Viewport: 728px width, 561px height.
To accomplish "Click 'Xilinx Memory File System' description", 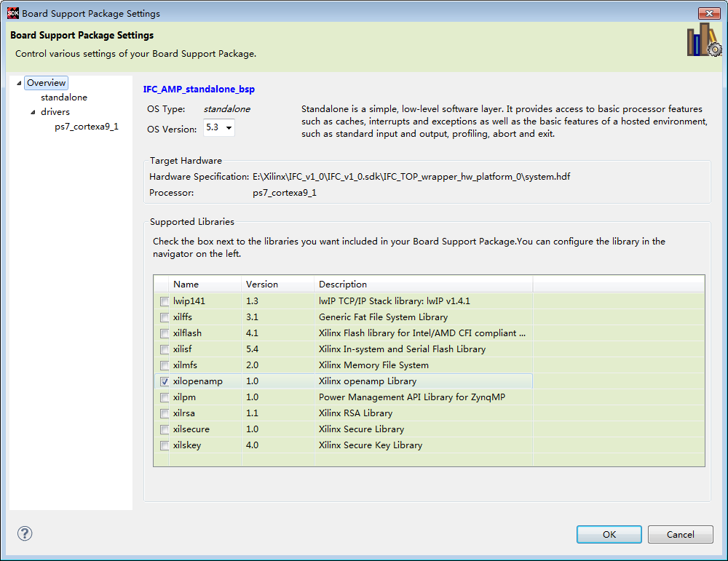I will (373, 365).
